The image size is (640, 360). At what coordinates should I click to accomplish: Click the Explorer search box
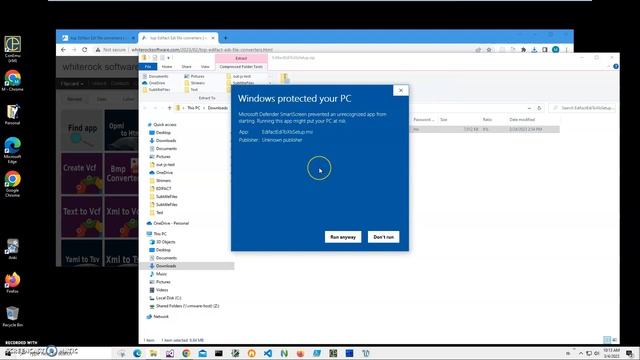pos(582,108)
